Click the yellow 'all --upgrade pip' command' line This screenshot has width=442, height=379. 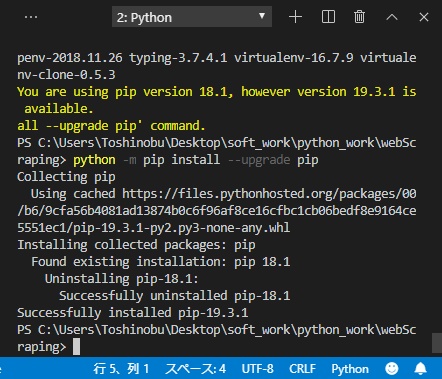[x=111, y=126]
